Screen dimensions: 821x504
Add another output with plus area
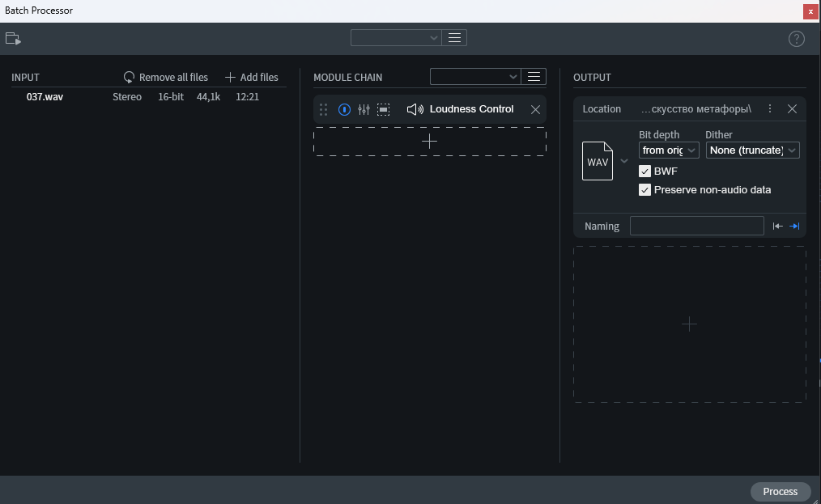pyautogui.click(x=690, y=324)
